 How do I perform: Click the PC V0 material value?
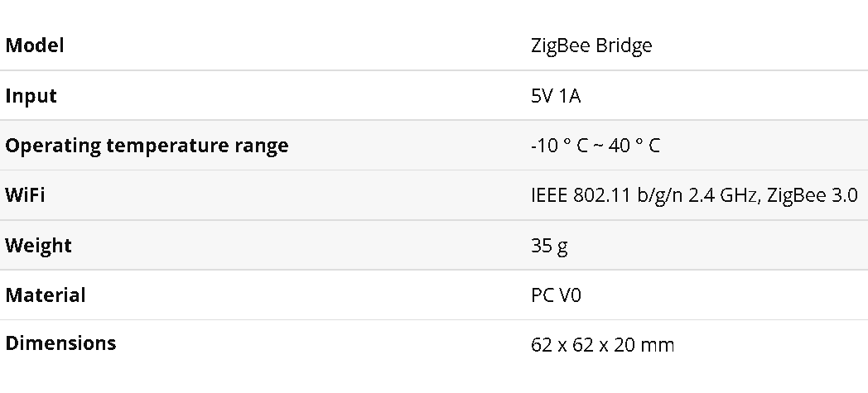(x=556, y=295)
